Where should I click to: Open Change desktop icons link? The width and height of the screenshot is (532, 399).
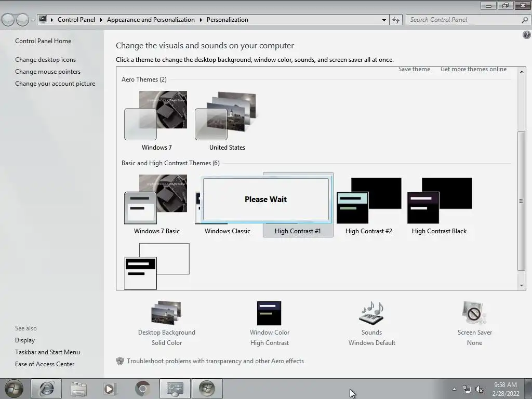[46, 60]
